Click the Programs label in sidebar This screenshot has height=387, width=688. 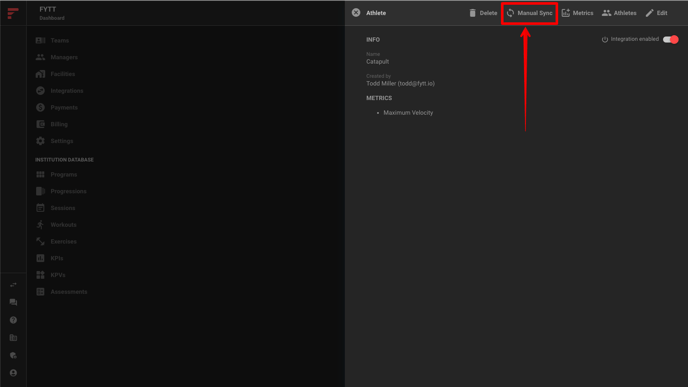click(64, 175)
